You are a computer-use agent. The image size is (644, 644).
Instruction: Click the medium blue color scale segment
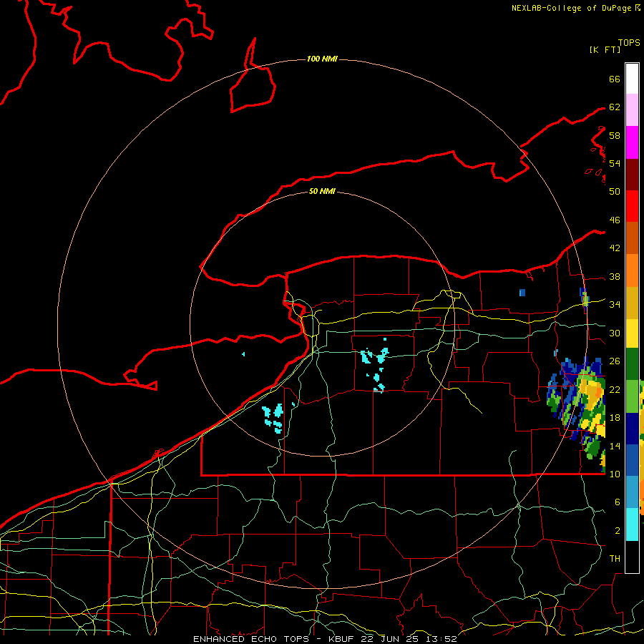pos(632,460)
